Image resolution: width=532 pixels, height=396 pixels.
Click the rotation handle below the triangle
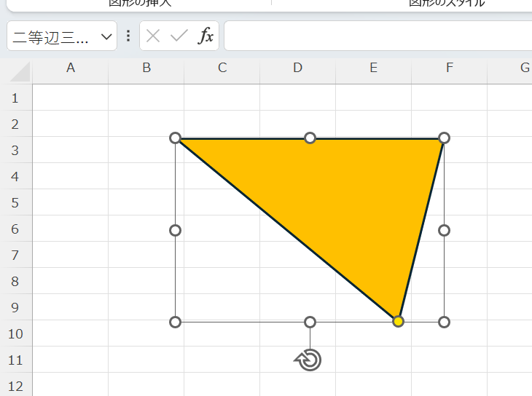(x=310, y=360)
